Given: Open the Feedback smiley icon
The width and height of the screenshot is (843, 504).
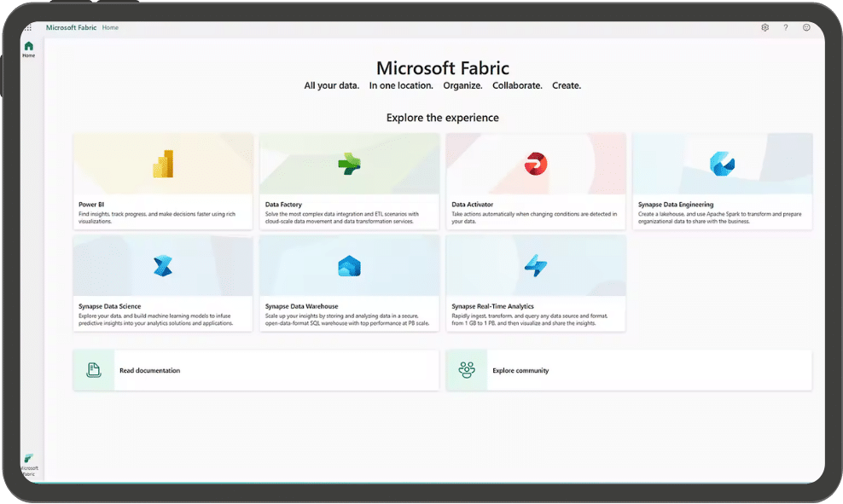Looking at the screenshot, I should [x=806, y=27].
